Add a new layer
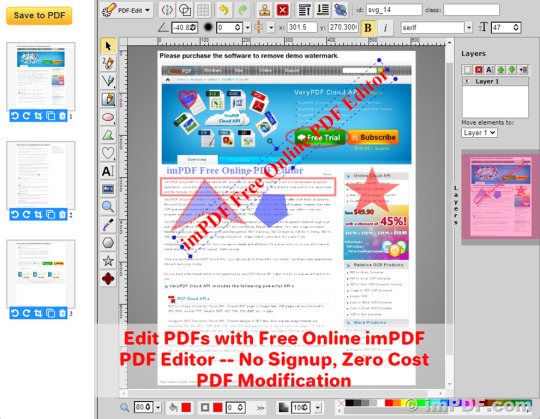This screenshot has height=419, width=540. 467,70
